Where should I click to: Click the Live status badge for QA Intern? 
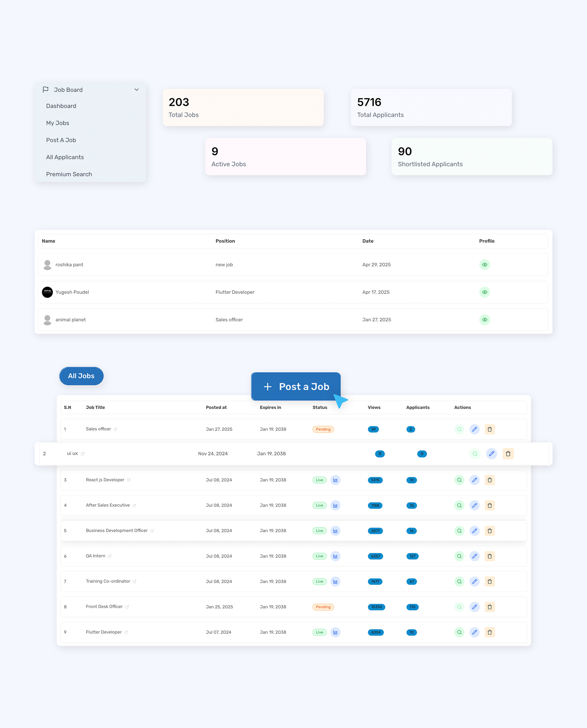click(319, 556)
